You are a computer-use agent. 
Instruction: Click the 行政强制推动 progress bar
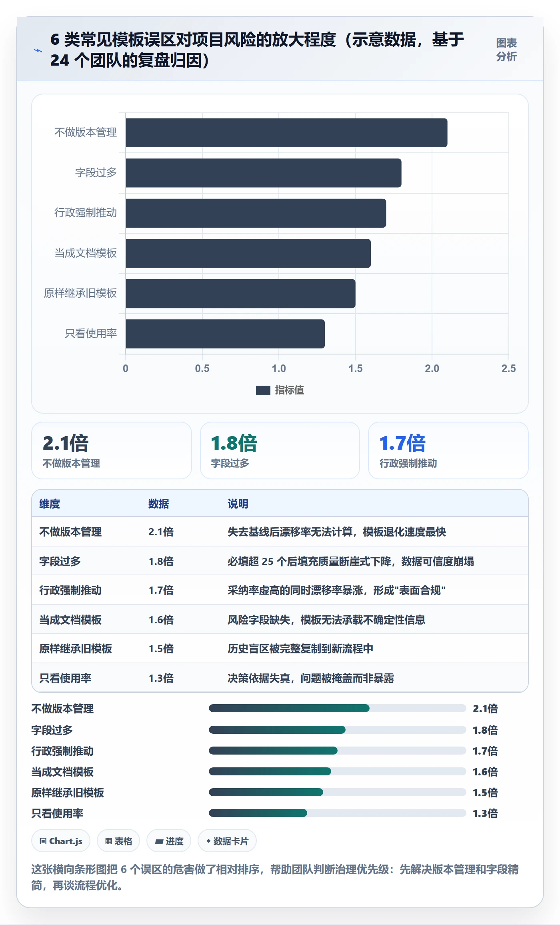[x=337, y=751]
